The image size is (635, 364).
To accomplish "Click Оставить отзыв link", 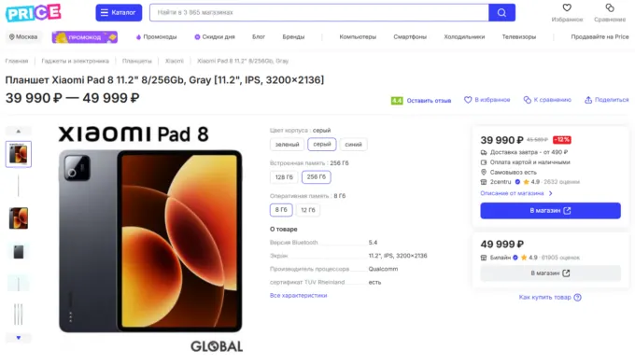I will click(x=429, y=101).
